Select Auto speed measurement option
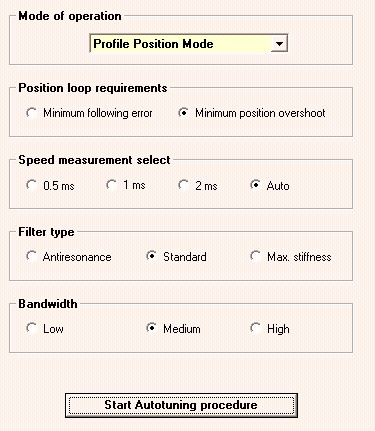This screenshot has width=375, height=431. point(256,185)
